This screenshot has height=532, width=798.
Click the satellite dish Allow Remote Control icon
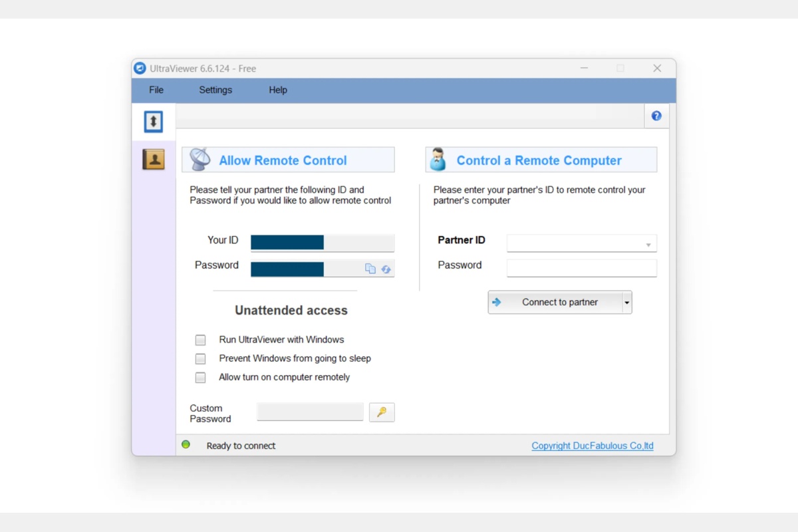coord(199,160)
